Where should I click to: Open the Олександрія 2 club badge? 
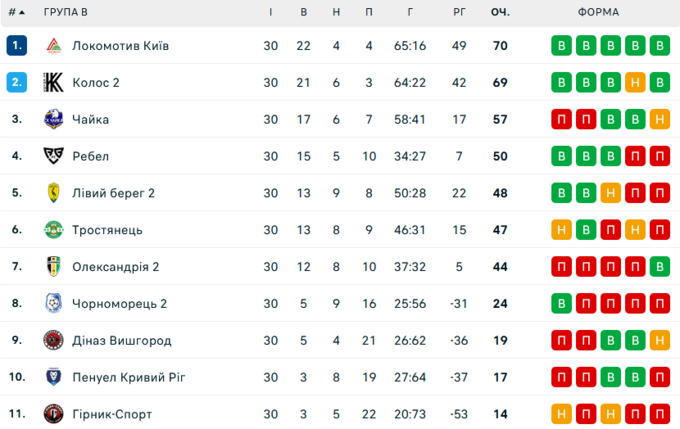click(x=54, y=266)
